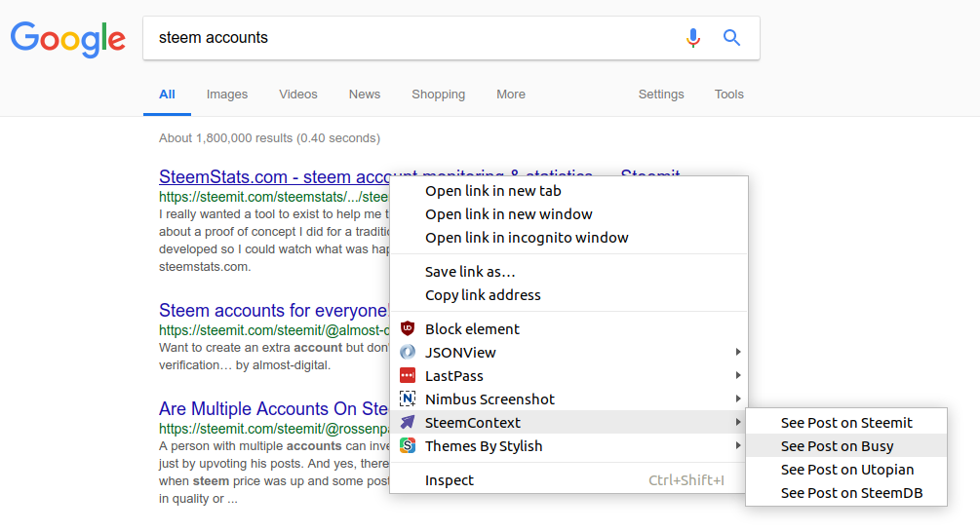The width and height of the screenshot is (980, 532).
Task: Expand the Nimbus Screenshot submenu arrow
Action: point(738,399)
